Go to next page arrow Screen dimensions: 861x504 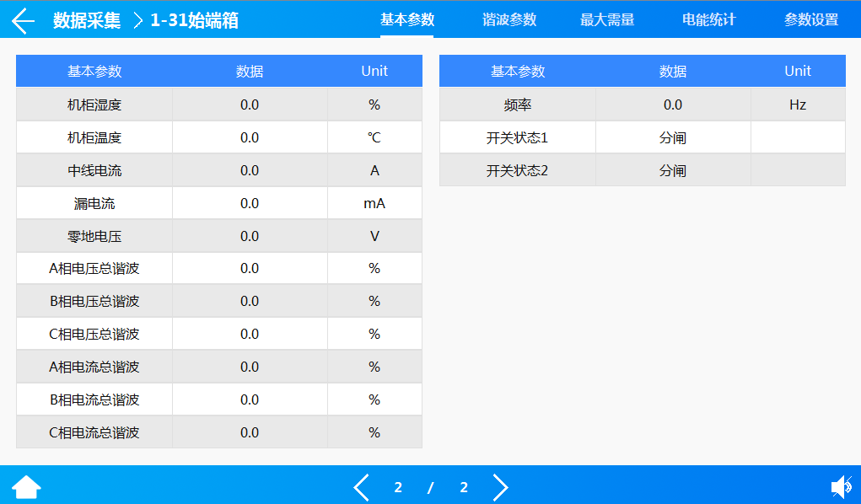coord(500,487)
